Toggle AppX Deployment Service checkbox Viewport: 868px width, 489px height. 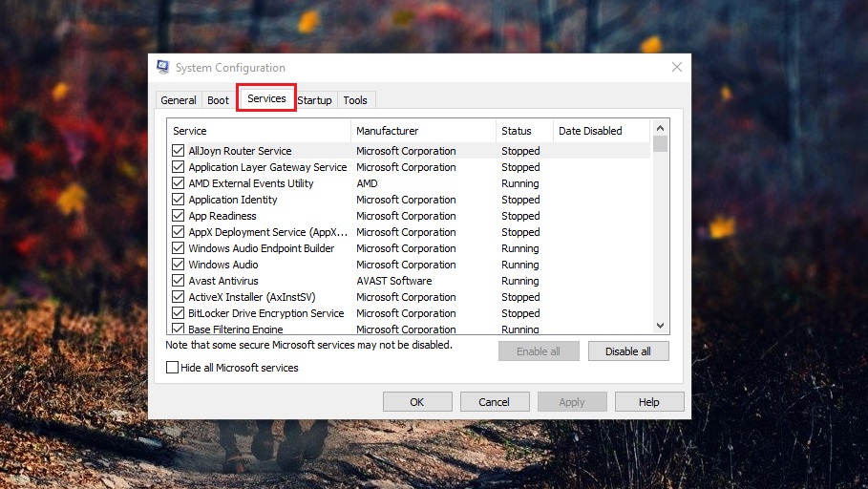[178, 232]
